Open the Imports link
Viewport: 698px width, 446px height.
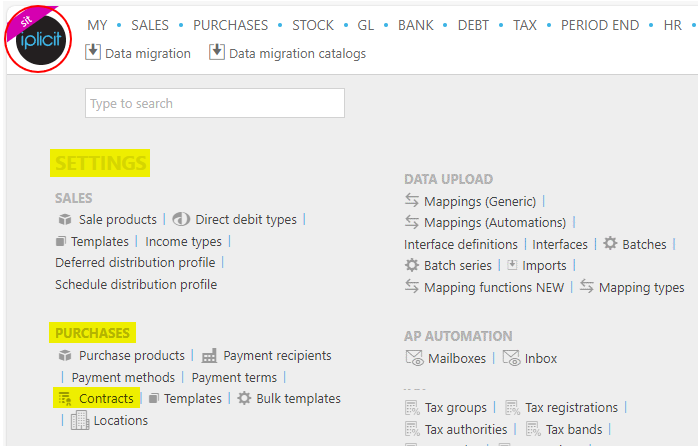click(x=544, y=265)
